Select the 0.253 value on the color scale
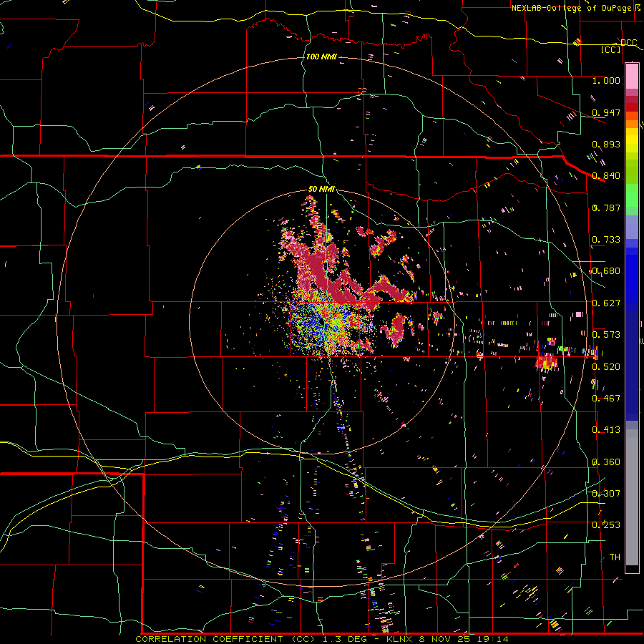 tap(606, 525)
